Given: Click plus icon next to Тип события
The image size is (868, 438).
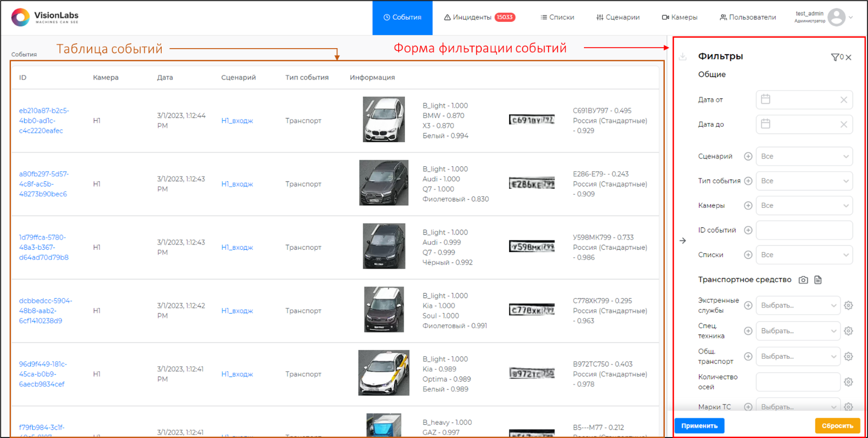Looking at the screenshot, I should click(748, 181).
